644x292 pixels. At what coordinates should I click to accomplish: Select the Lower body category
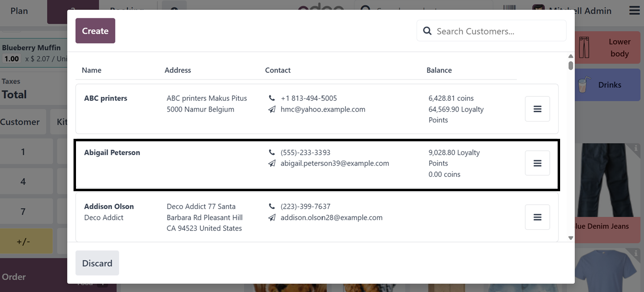coord(608,48)
